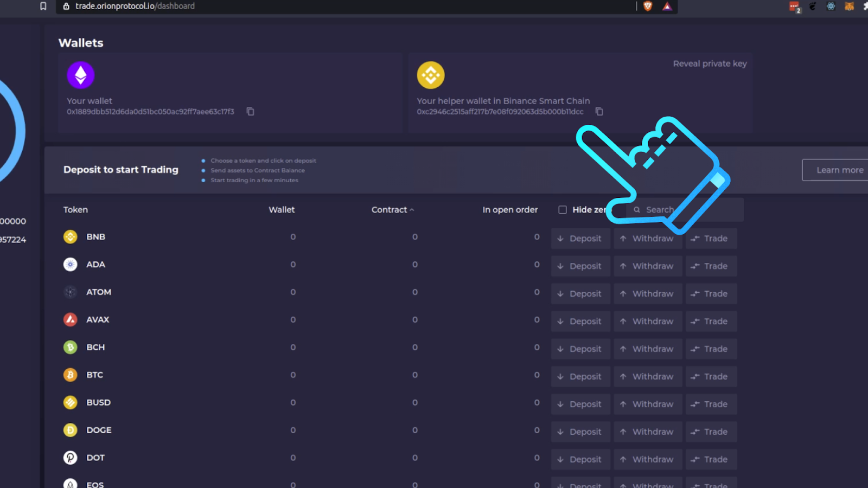Deposit BCH tokens
The image size is (868, 488).
pos(580,349)
